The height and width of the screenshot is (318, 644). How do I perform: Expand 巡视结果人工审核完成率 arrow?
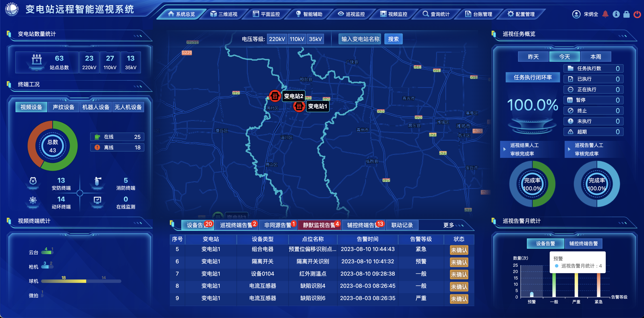tap(505, 149)
